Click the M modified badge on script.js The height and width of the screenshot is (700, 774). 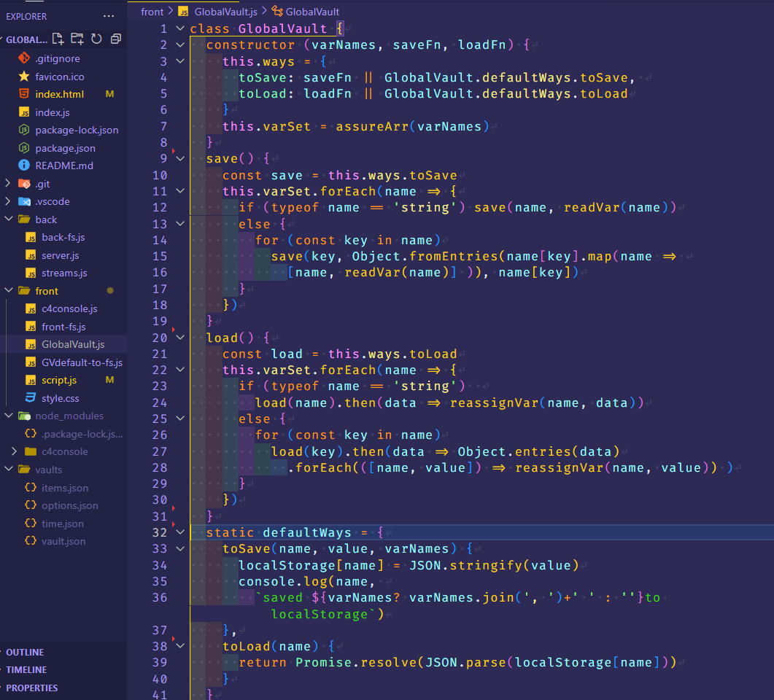tap(109, 380)
